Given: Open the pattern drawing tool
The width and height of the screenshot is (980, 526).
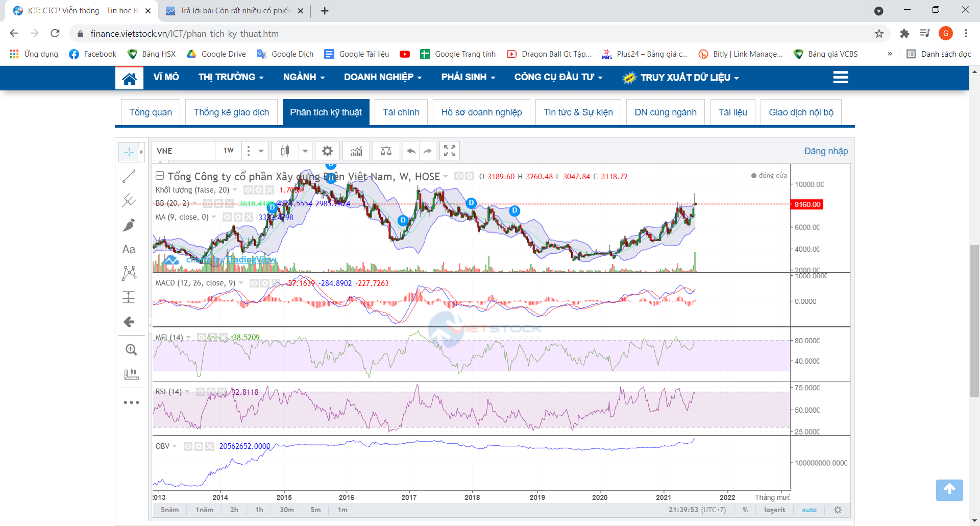Looking at the screenshot, I should click(x=129, y=273).
